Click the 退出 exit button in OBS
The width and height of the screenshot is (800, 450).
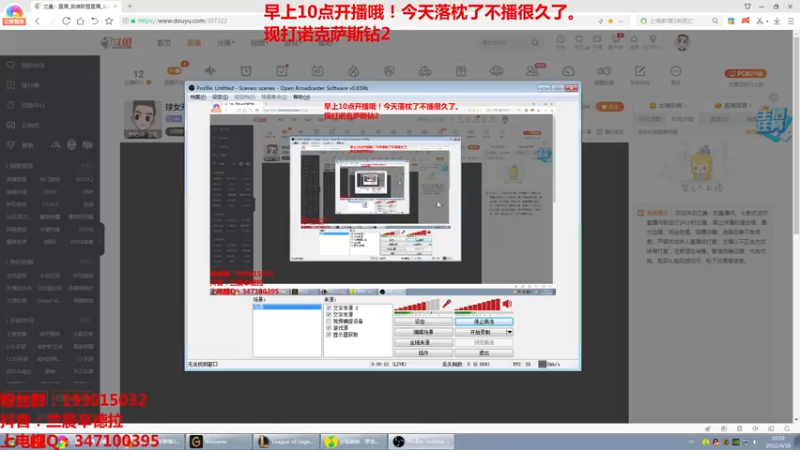(484, 353)
